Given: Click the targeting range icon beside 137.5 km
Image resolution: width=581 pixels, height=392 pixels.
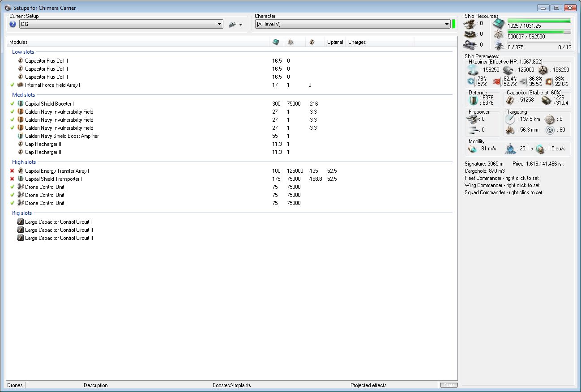Looking at the screenshot, I should pos(510,119).
